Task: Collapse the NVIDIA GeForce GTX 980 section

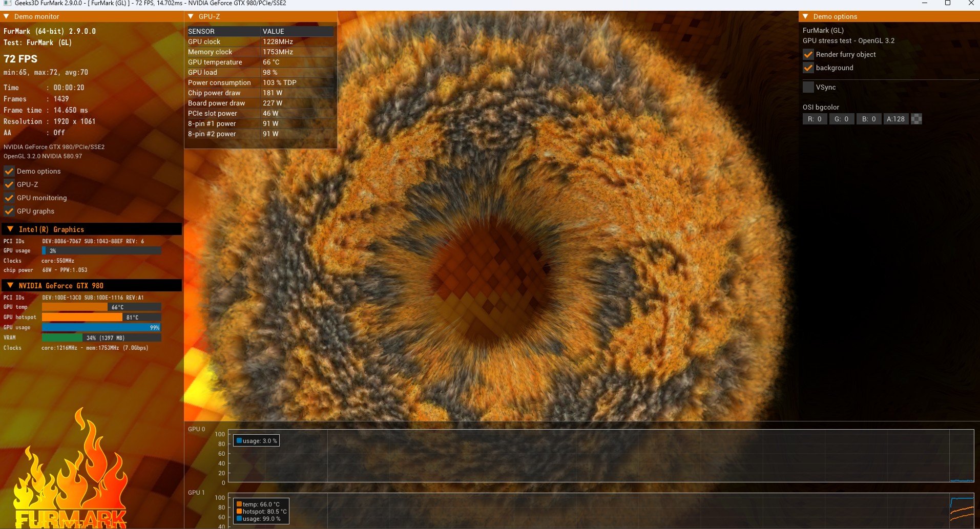Action: click(10, 285)
